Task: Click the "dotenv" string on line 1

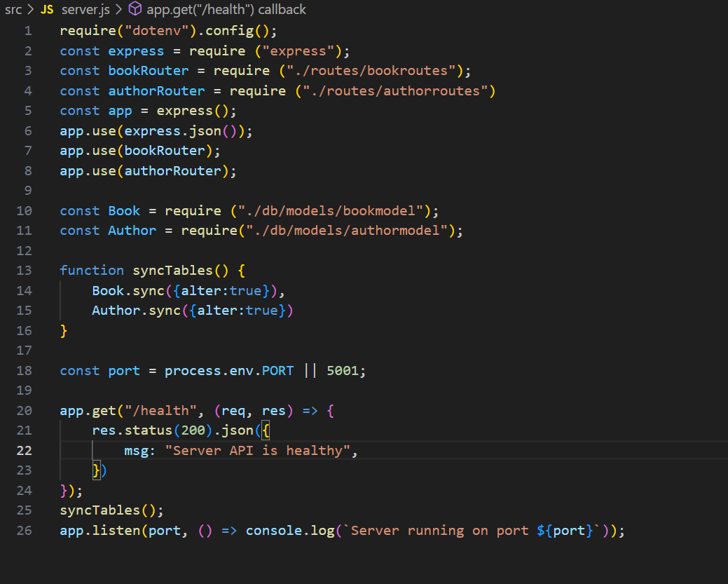Action: (x=156, y=31)
